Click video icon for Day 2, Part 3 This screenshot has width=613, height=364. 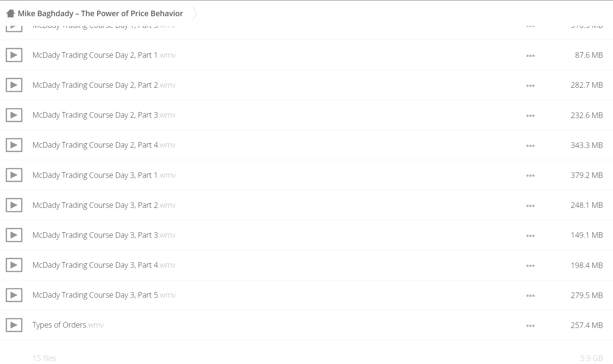[x=14, y=115]
